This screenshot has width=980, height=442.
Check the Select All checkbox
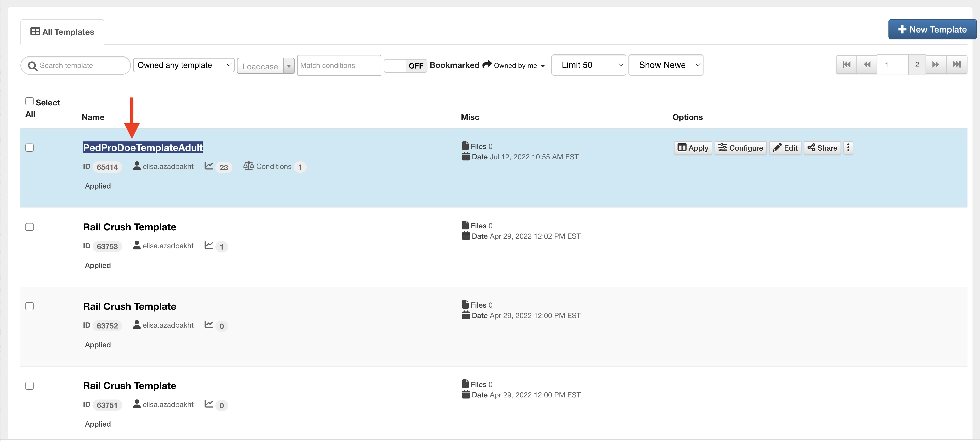[29, 101]
